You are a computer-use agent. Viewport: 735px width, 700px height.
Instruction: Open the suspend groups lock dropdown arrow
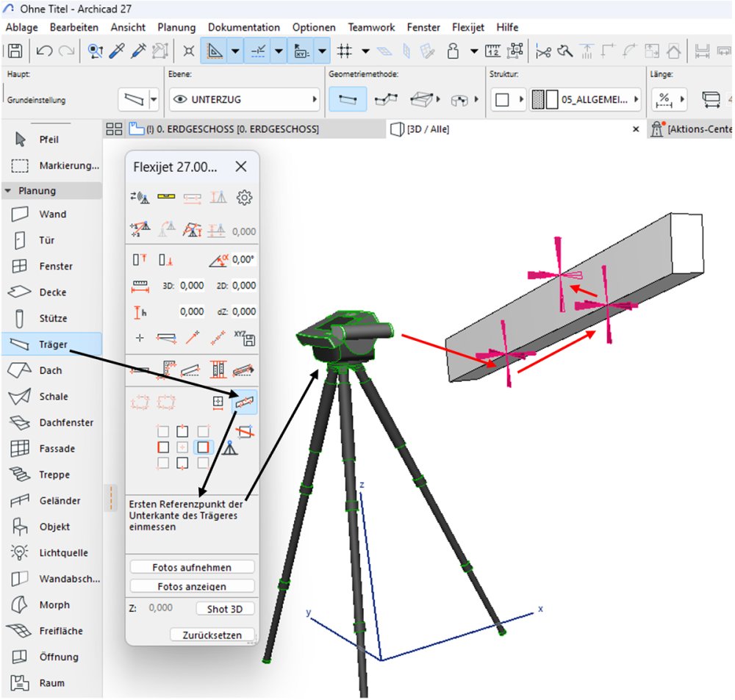(x=474, y=51)
